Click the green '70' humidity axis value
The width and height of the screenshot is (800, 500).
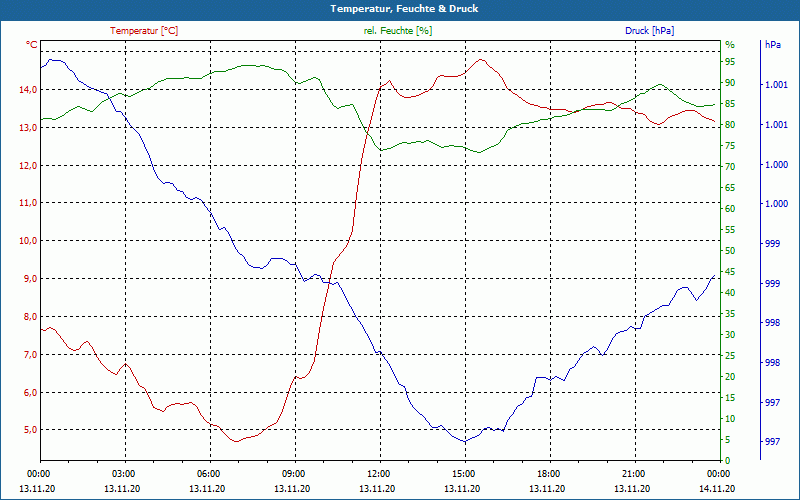point(730,166)
